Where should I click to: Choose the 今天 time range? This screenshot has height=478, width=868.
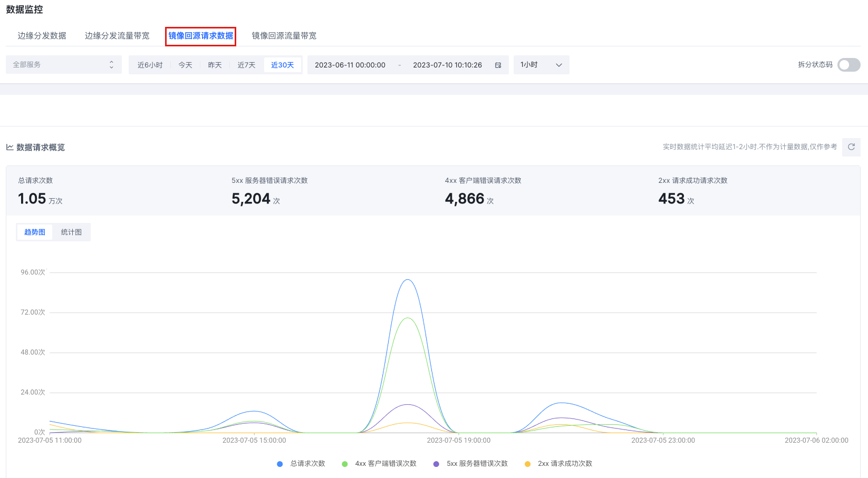tap(185, 65)
